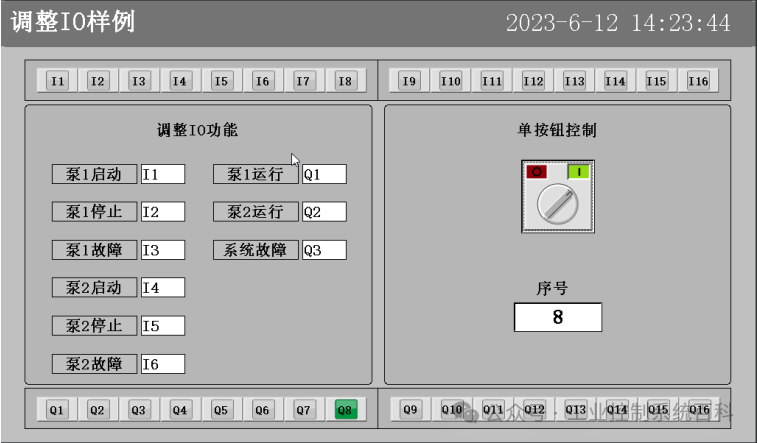The width and height of the screenshot is (758, 443).
Task: Click the 泵2启动 address field I4
Action: pyautogui.click(x=163, y=288)
